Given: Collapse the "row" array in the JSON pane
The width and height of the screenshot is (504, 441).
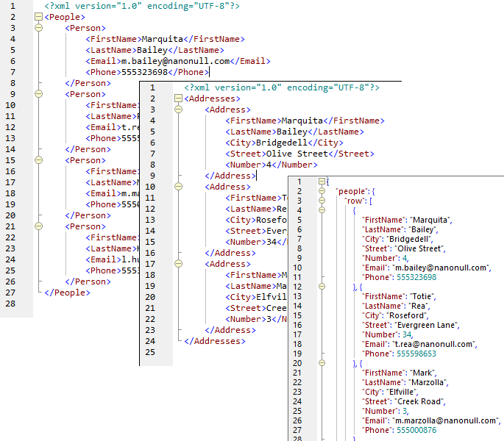Looking at the screenshot, I should point(322,201).
